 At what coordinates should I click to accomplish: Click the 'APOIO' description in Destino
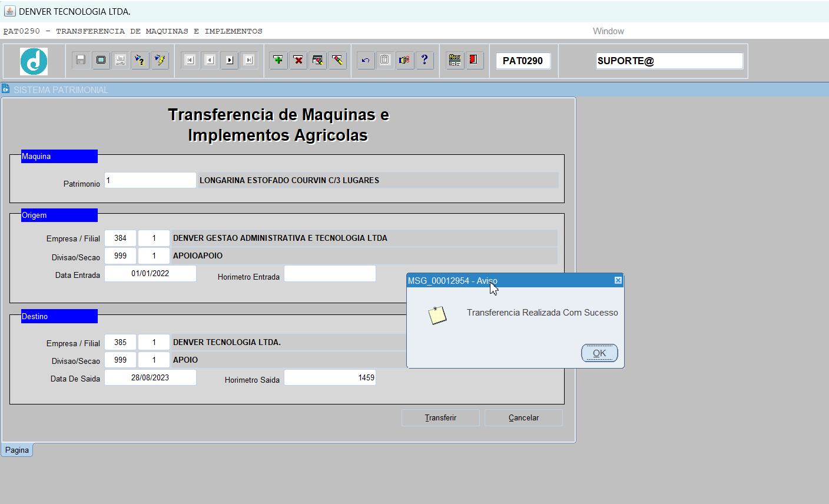pos(185,360)
